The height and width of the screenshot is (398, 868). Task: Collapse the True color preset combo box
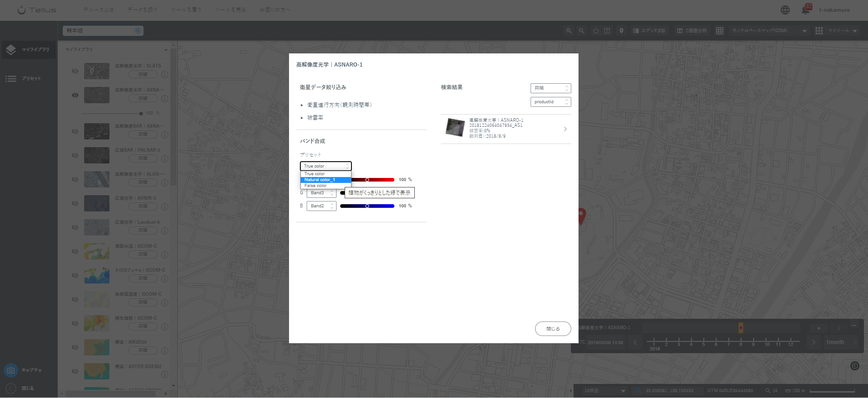pos(326,166)
